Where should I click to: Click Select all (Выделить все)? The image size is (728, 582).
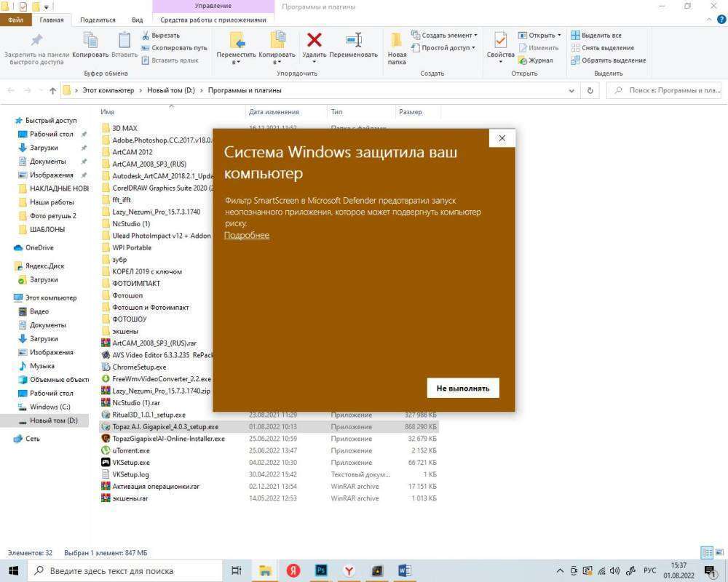pos(596,35)
